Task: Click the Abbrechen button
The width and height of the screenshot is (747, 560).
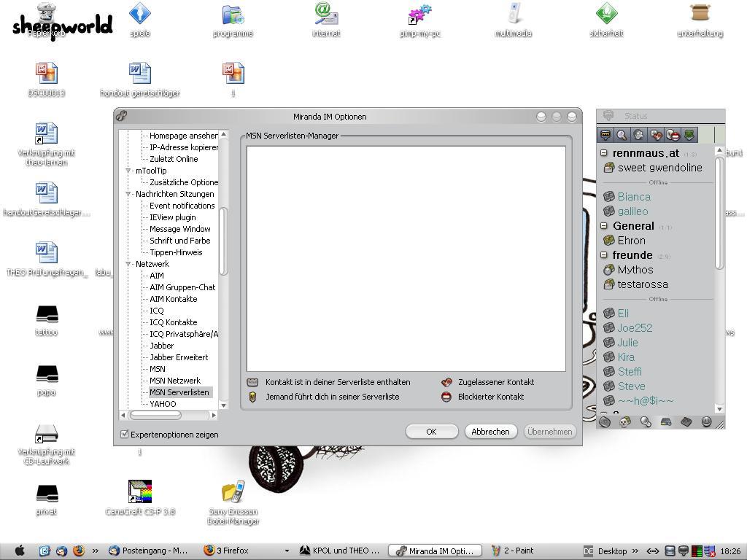Action: [x=491, y=432]
